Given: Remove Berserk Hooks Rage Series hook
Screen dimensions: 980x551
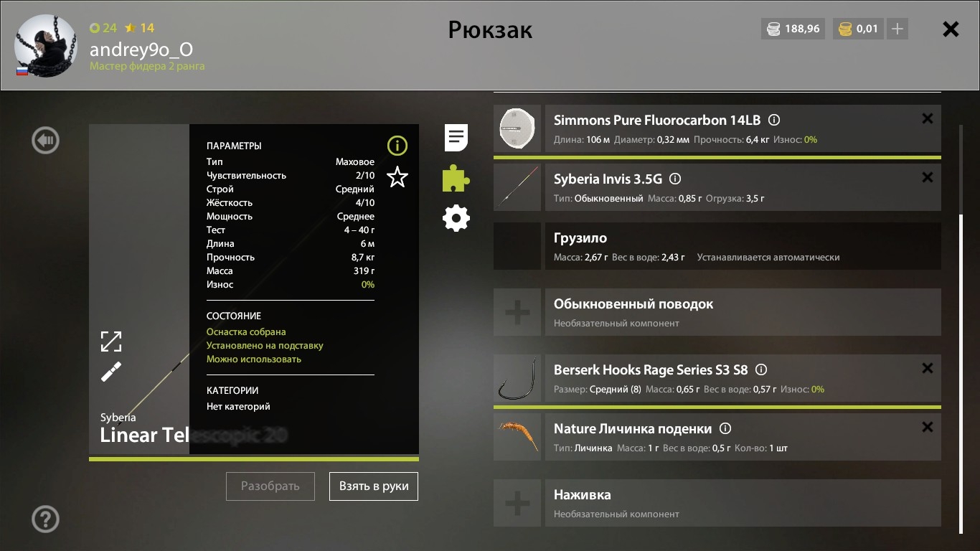Looking at the screenshot, I should pyautogui.click(x=927, y=368).
